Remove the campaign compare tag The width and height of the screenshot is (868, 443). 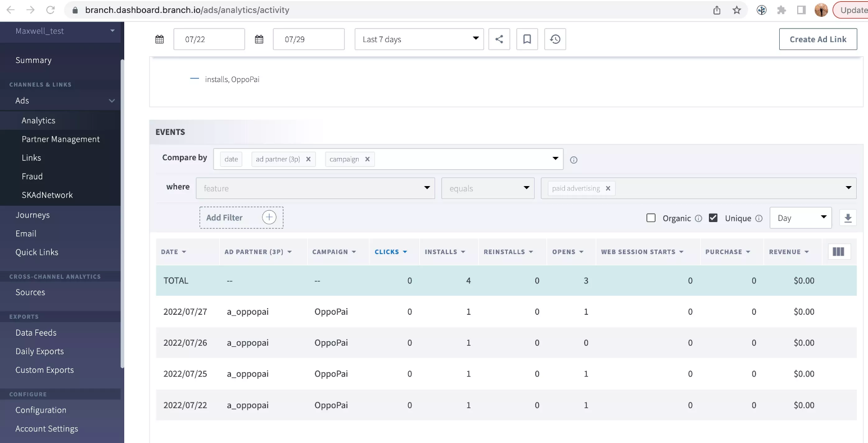click(367, 159)
